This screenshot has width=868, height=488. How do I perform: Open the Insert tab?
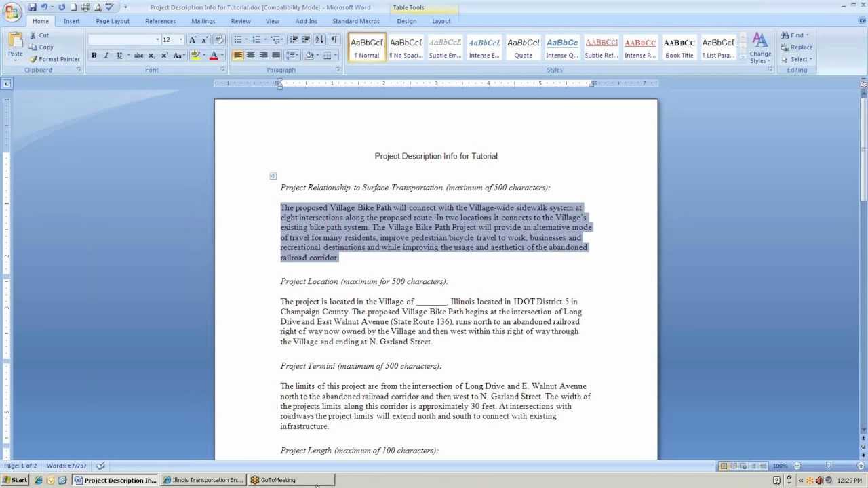[x=71, y=21]
